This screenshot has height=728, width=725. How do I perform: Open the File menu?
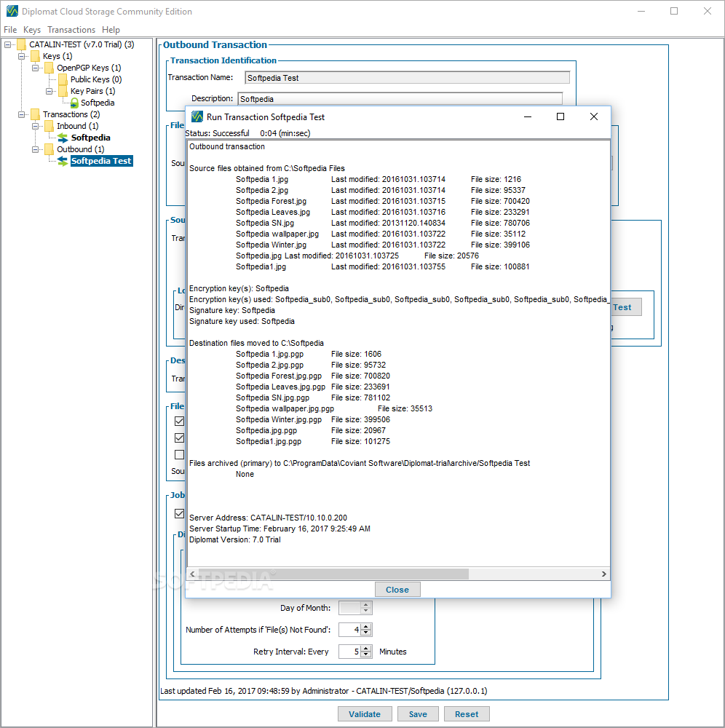point(10,30)
